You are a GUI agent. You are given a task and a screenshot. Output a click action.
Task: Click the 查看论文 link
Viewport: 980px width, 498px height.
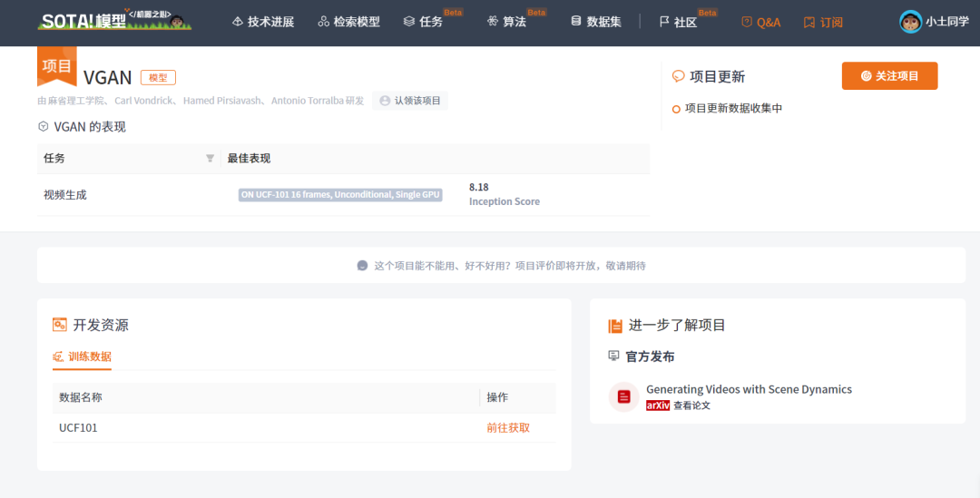pyautogui.click(x=691, y=405)
